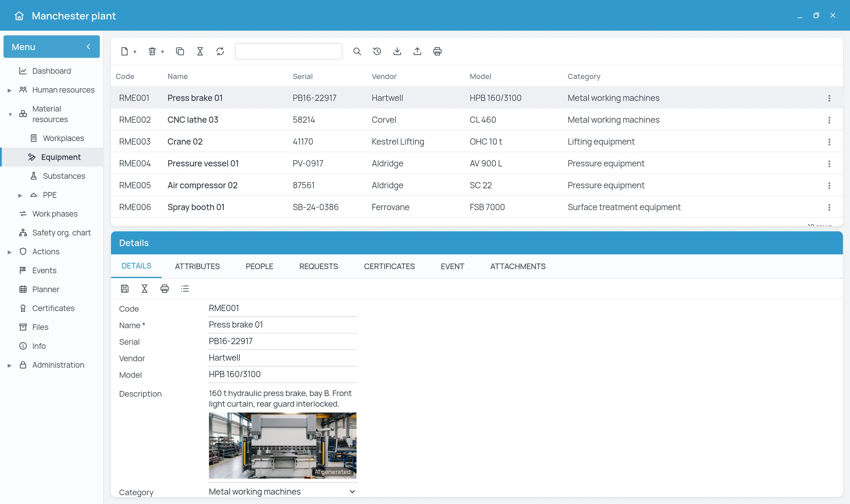Image resolution: width=850 pixels, height=504 pixels.
Task: Open the row menu for Spray booth 01
Action: click(x=829, y=207)
